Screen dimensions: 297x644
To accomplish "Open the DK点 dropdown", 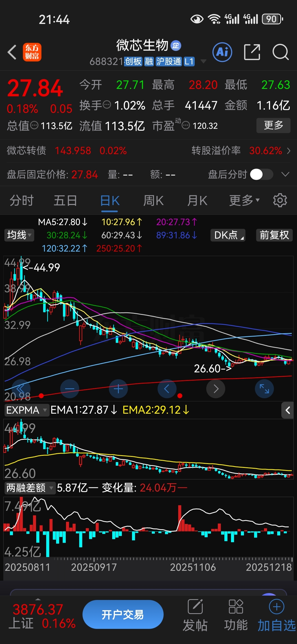I will click(x=228, y=235).
